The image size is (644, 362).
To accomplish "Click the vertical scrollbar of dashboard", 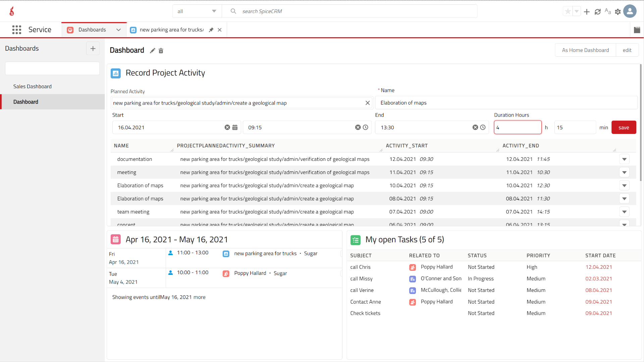I will pos(641,123).
